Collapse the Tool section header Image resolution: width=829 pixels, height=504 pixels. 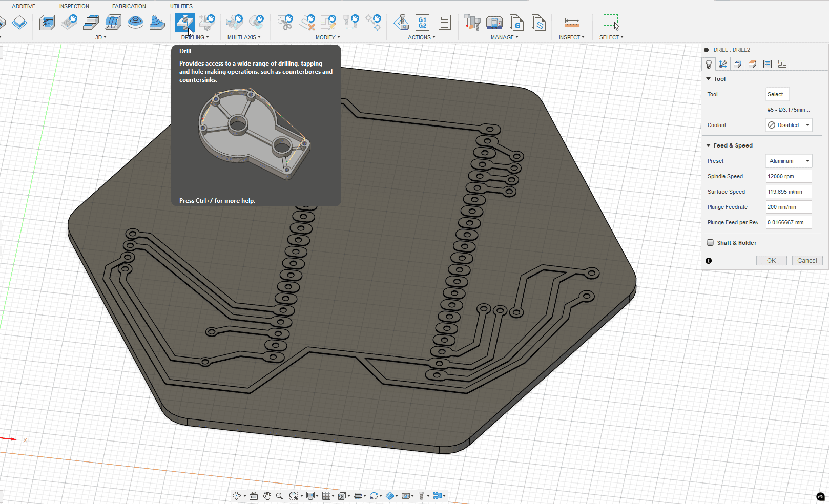pyautogui.click(x=716, y=79)
